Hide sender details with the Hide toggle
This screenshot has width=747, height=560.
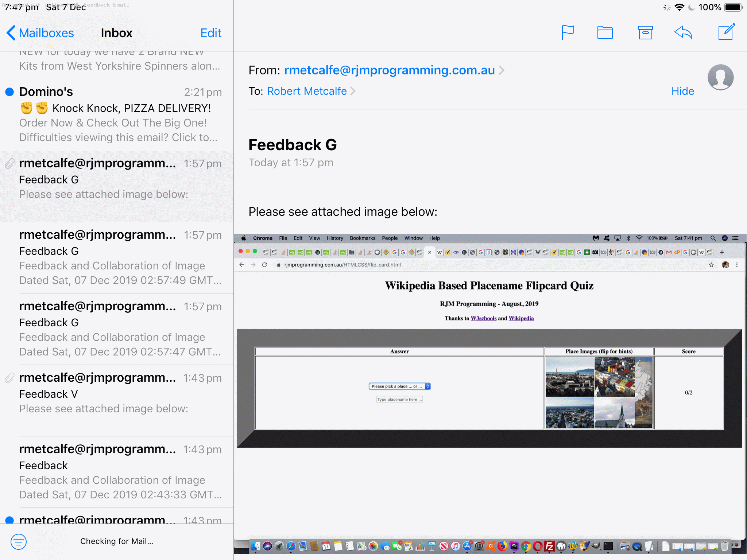click(682, 91)
